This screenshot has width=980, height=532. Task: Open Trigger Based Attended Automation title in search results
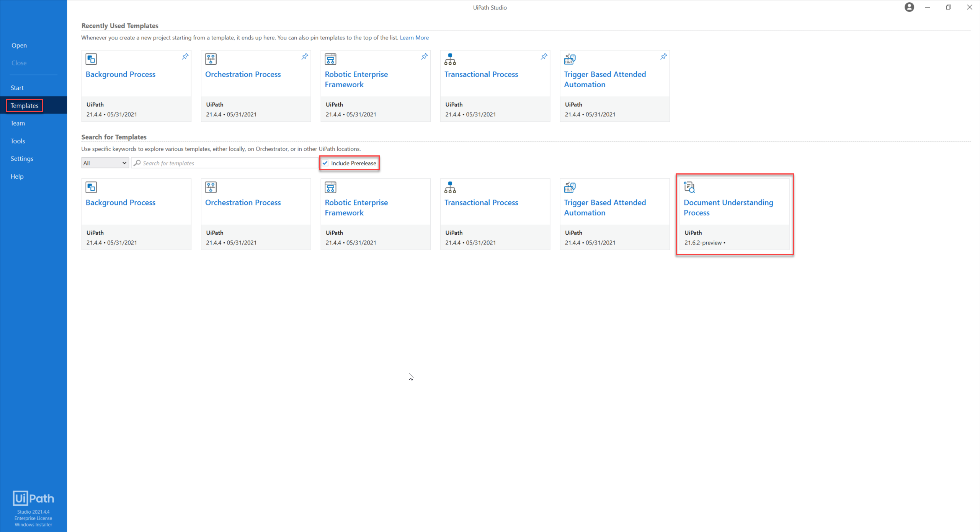pyautogui.click(x=605, y=207)
